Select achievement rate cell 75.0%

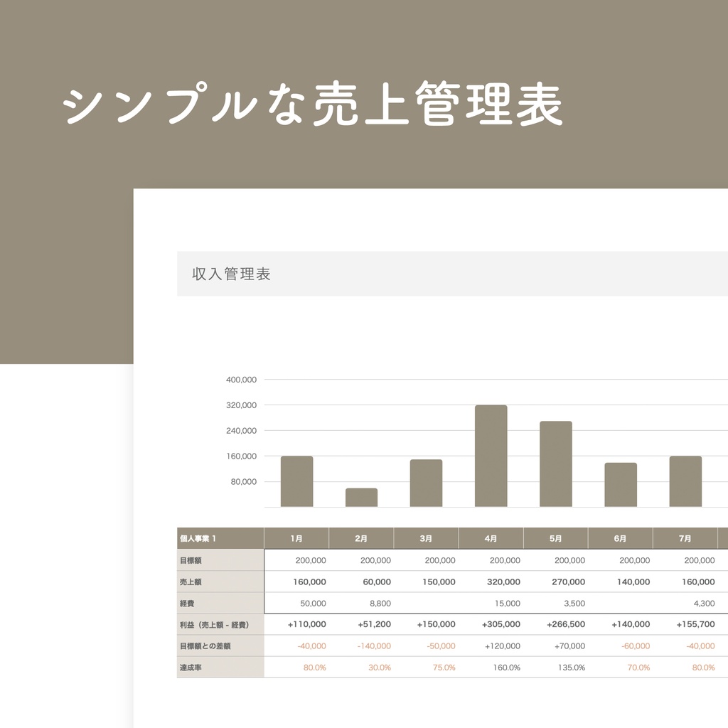point(427,667)
